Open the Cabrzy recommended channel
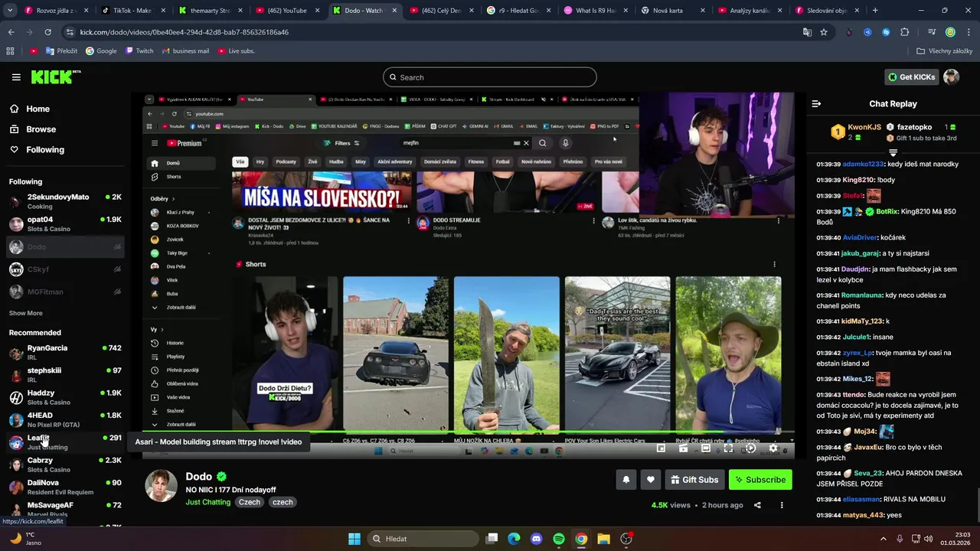 (65, 465)
